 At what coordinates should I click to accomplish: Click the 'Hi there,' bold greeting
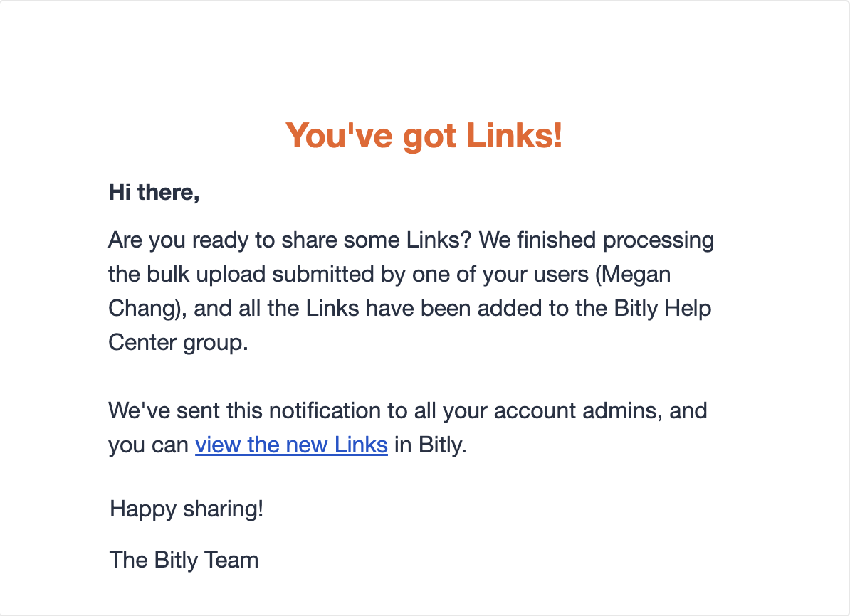coord(154,193)
